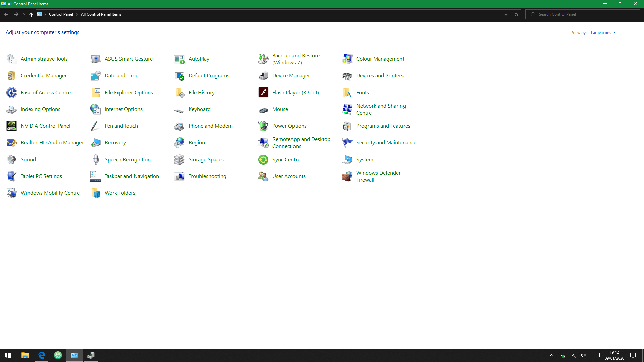This screenshot has width=644, height=362.
Task: Open the Ease of Access Centre icon
Action: [x=12, y=93]
